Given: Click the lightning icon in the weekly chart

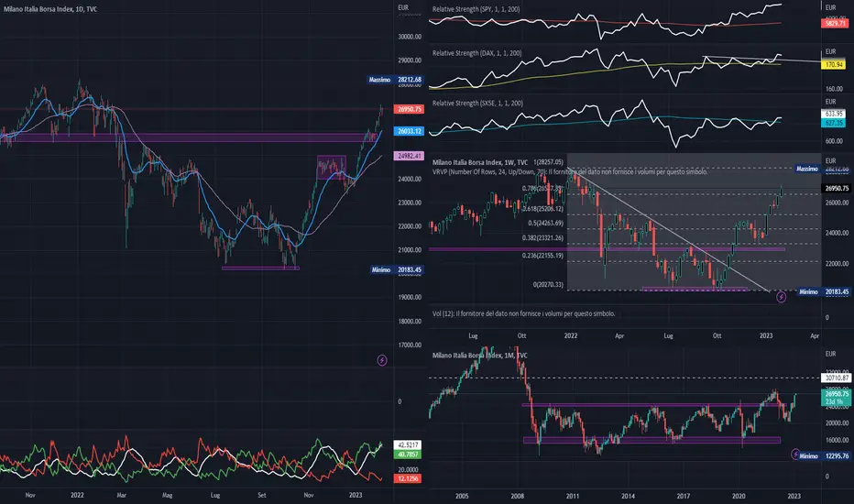Looking at the screenshot, I should [781, 297].
